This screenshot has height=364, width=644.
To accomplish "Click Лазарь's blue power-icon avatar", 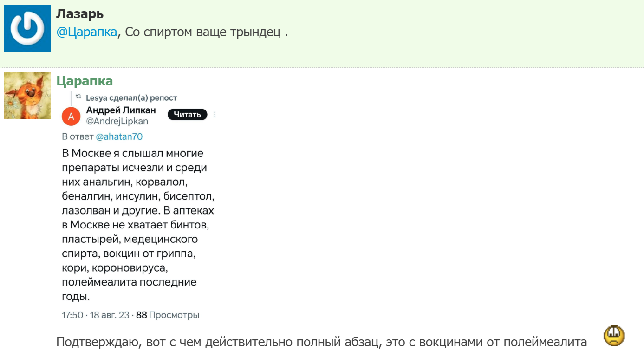I will (x=27, y=28).
